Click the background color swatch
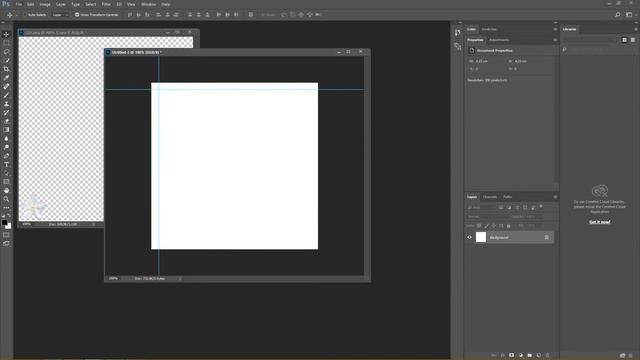The image size is (640, 360). [9, 226]
